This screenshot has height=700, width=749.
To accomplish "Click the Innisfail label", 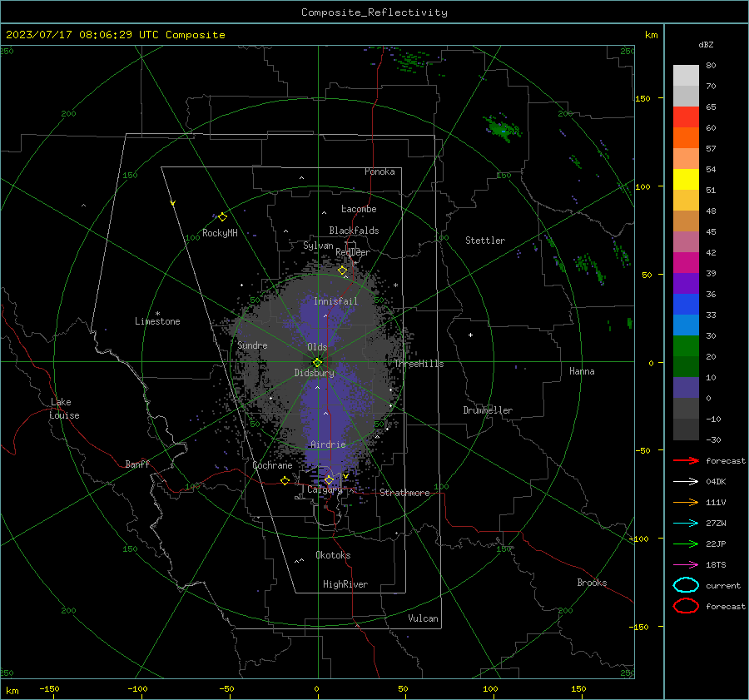I will [x=335, y=301].
